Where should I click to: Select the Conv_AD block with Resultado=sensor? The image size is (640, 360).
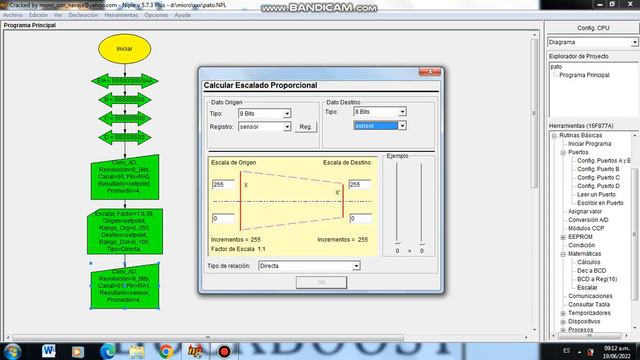125,286
